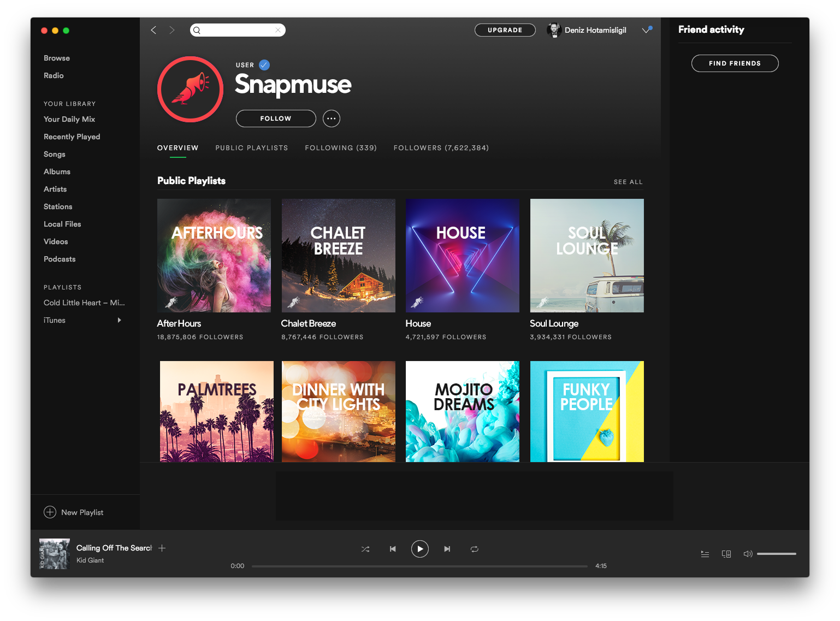Open Songs in Your Library
840x621 pixels.
[x=55, y=154]
